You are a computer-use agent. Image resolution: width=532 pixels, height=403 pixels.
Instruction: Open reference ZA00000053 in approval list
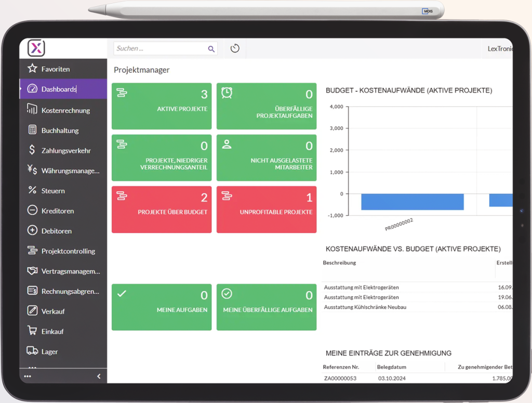(340, 378)
